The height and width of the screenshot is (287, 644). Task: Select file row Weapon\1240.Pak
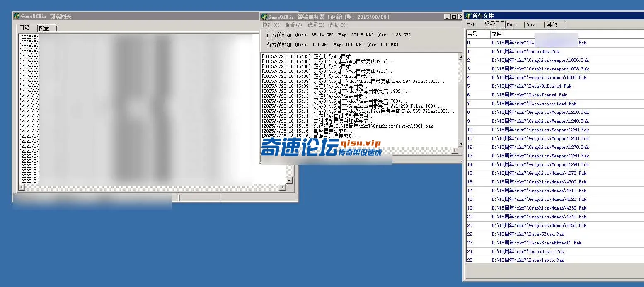[x=554, y=121]
